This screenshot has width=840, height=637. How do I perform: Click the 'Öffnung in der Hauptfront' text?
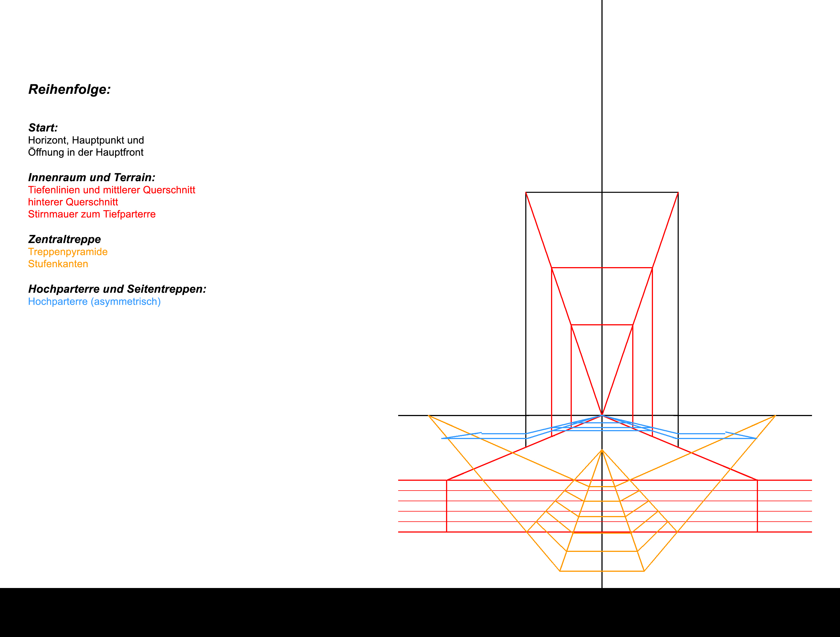(85, 152)
